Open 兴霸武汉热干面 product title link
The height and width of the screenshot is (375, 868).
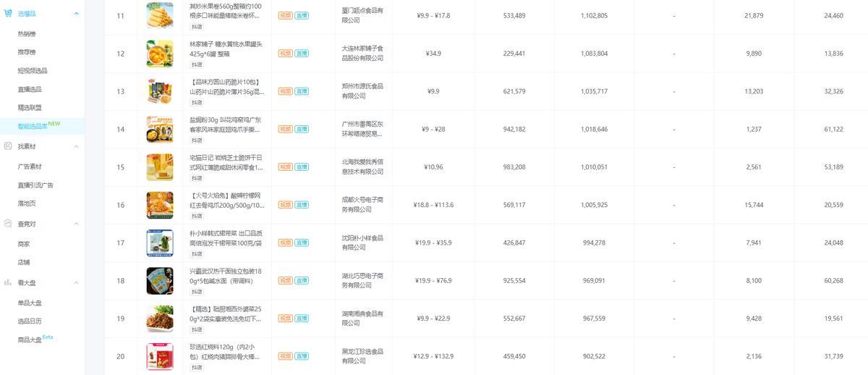tap(226, 275)
